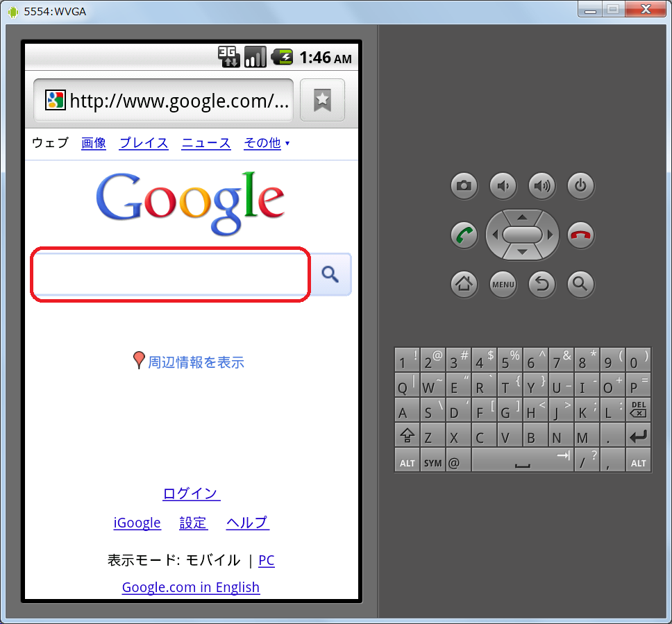Click the G key on the keyboard
Screen dimensions: 672x624
pos(510,410)
